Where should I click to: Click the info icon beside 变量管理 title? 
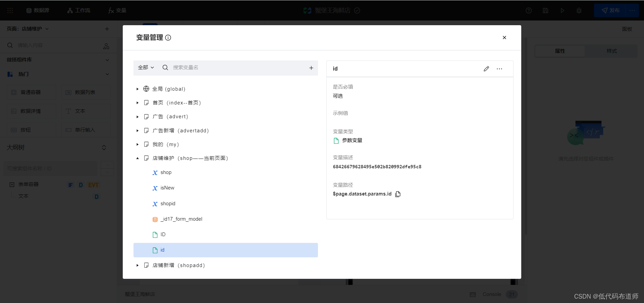168,38
